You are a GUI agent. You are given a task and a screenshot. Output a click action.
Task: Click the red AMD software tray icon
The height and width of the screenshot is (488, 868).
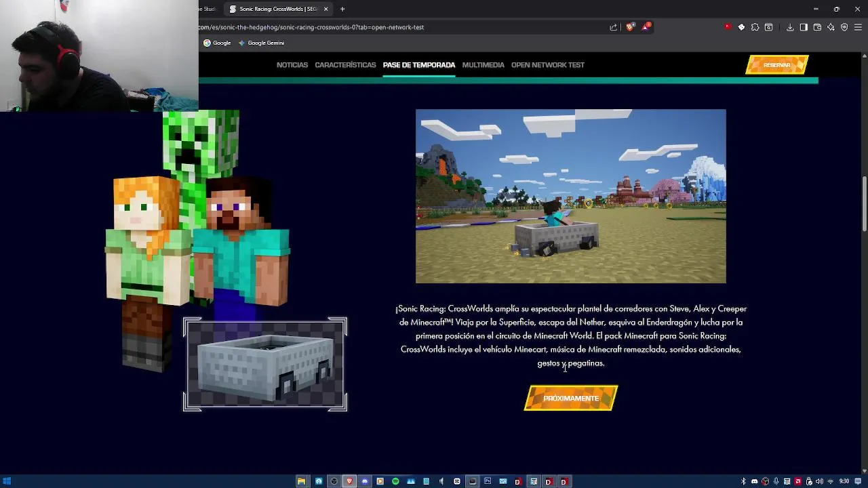pyautogui.click(x=797, y=481)
